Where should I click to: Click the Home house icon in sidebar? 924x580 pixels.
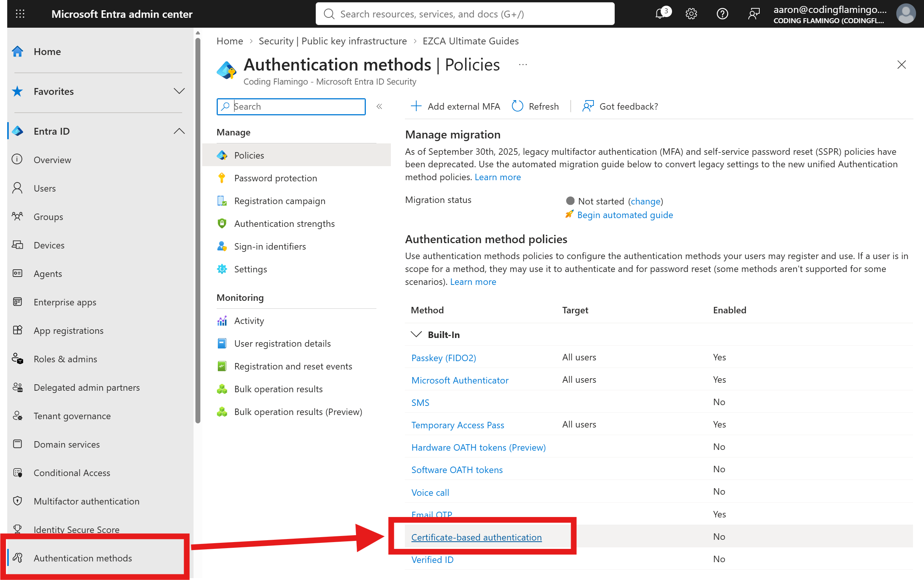17,52
